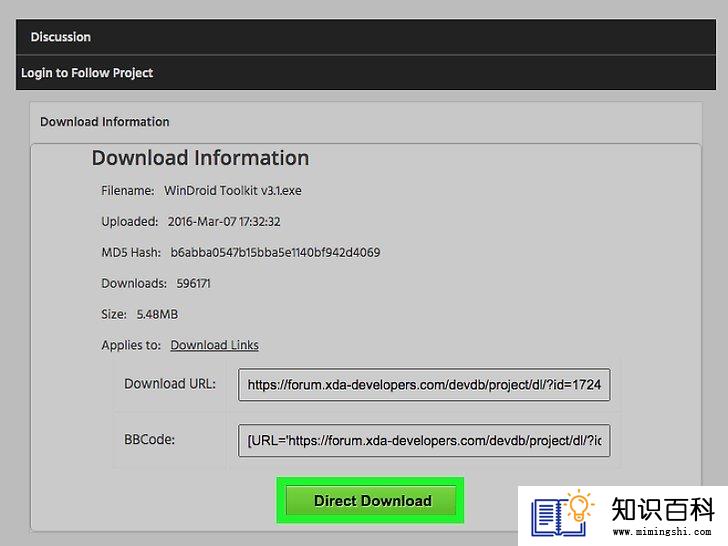This screenshot has width=728, height=546.
Task: Click the Direct Download button
Action: (370, 500)
